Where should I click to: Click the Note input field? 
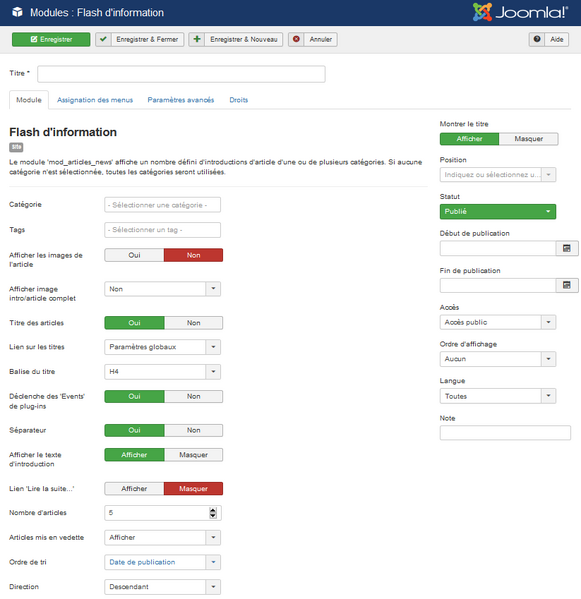click(505, 433)
